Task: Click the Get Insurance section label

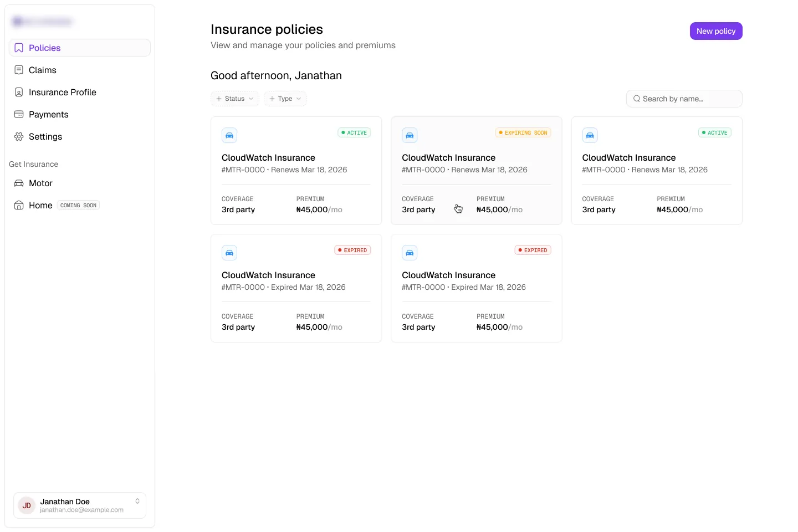Action: [33, 164]
